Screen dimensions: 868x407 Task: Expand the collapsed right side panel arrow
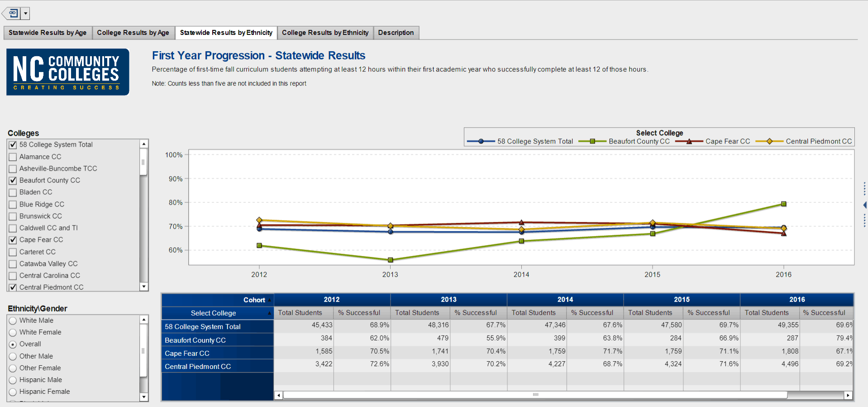click(865, 205)
